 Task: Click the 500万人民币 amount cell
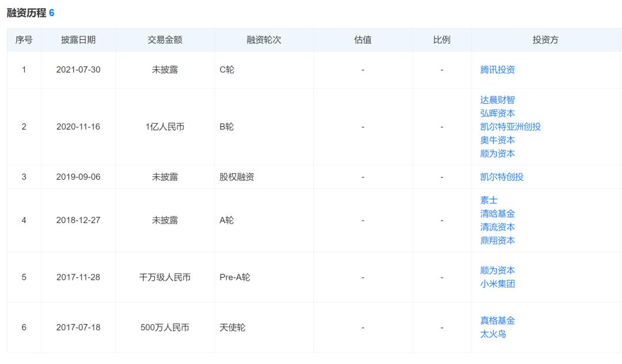(165, 328)
